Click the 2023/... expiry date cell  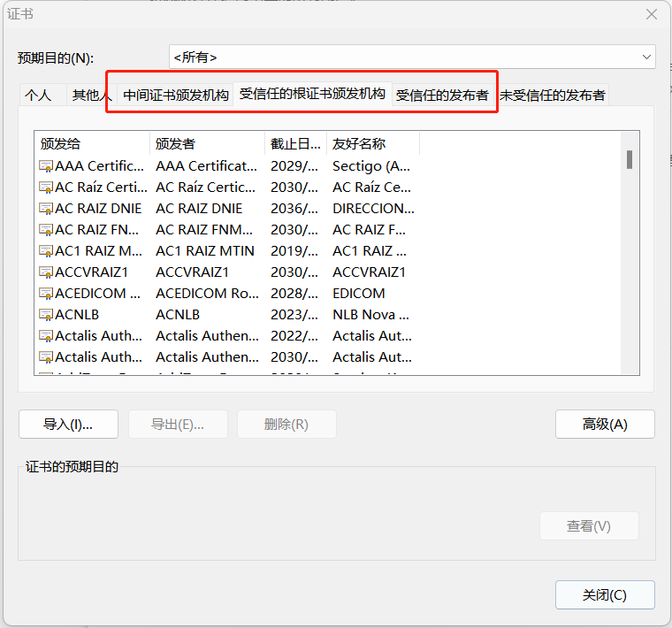click(294, 315)
